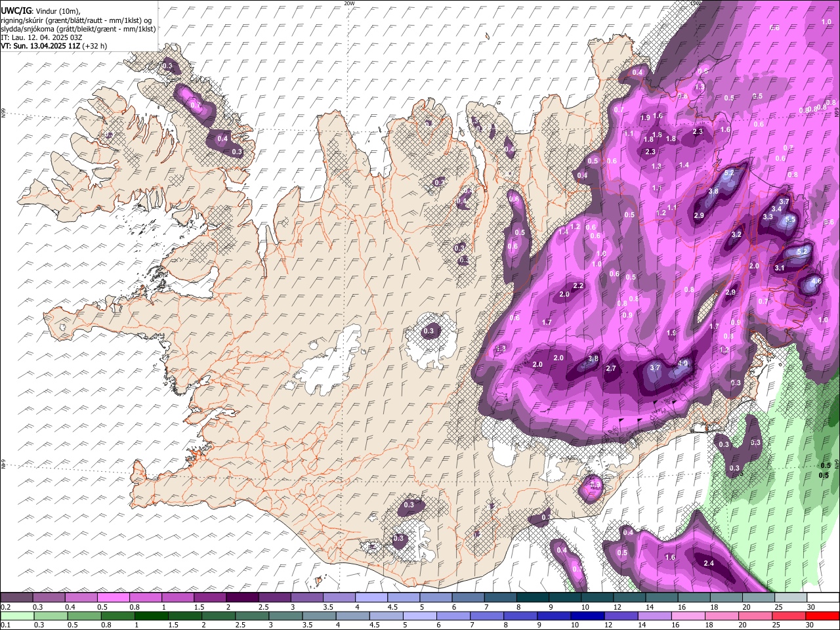Click the 4.0 snowfall value
Screen dimensions: 840x630
click(683, 363)
